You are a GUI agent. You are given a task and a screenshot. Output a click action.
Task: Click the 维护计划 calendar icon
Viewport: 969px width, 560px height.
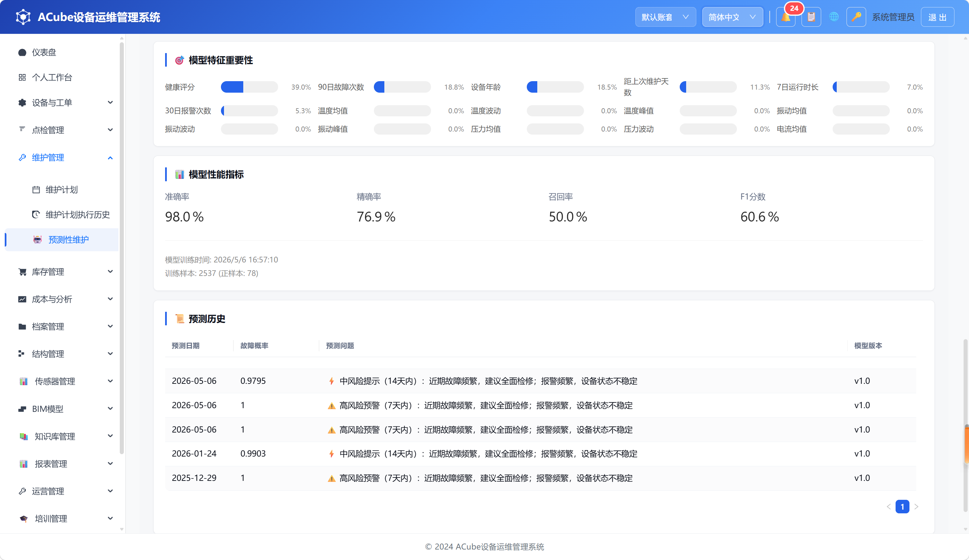pos(36,189)
